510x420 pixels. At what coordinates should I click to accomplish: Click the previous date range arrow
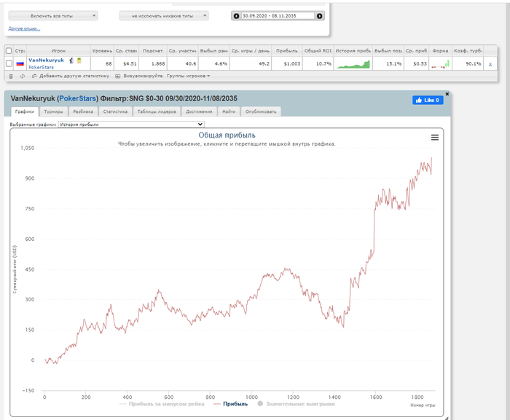[237, 16]
